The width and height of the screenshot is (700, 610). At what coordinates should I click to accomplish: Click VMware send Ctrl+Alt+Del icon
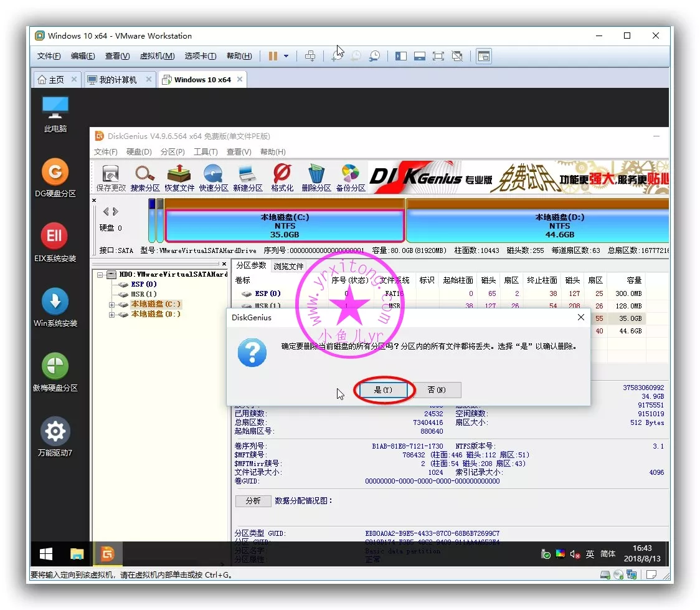click(310, 56)
